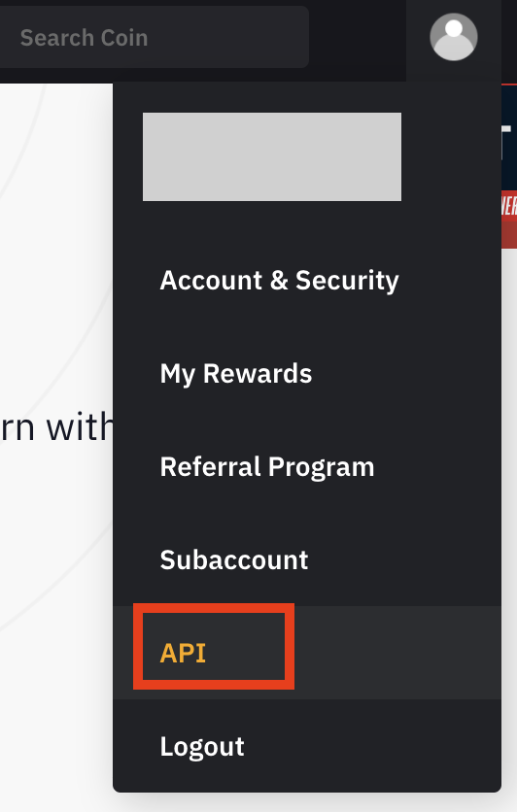517x812 pixels.
Task: Click the word Security in Account & Security
Action: [x=347, y=280]
